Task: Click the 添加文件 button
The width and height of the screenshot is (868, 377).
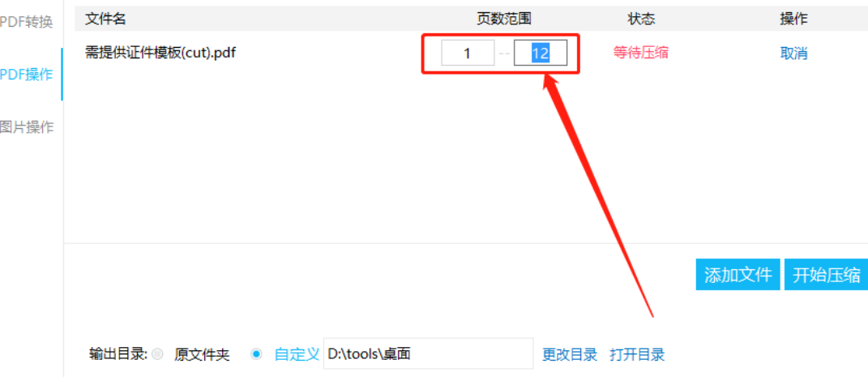Action: [738, 275]
